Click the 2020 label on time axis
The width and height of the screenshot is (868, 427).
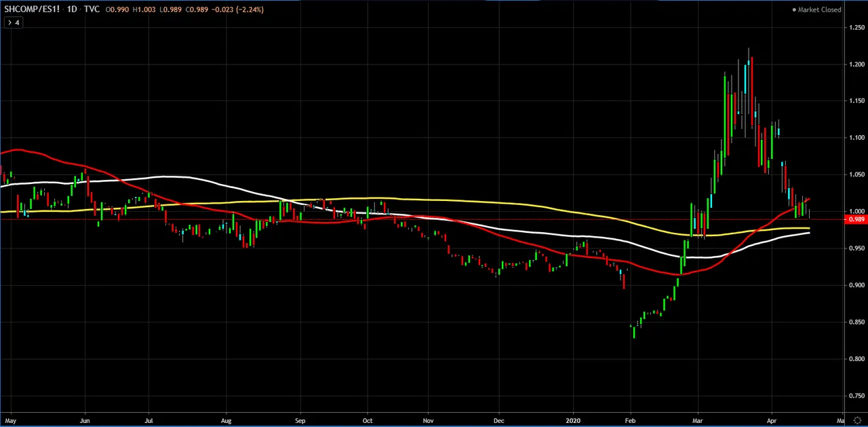574,421
